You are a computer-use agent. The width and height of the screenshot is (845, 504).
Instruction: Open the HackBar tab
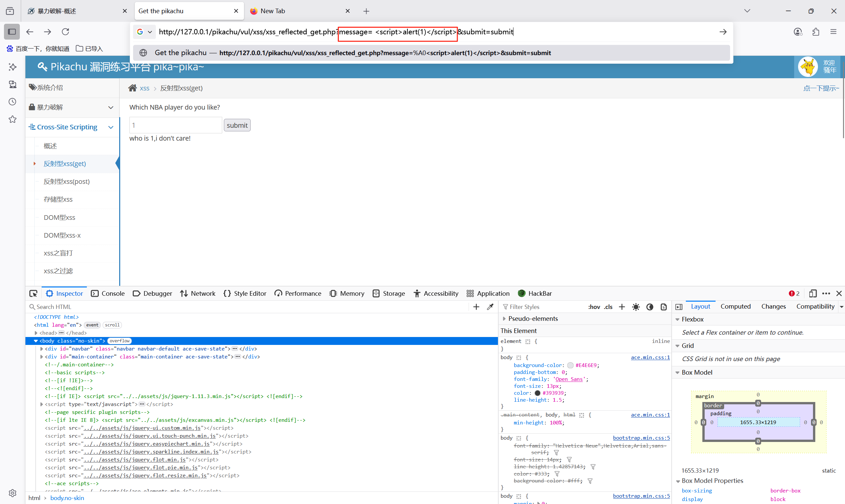[535, 293]
